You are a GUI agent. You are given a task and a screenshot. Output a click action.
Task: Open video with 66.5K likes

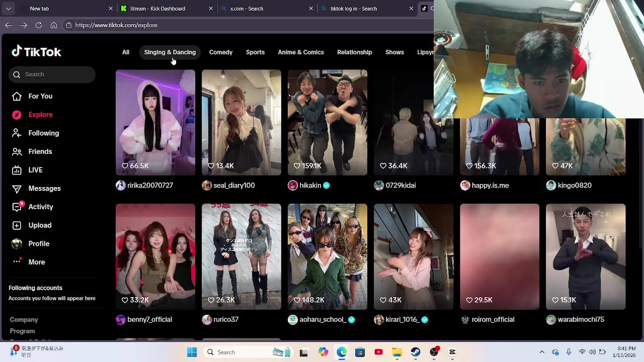(x=155, y=122)
